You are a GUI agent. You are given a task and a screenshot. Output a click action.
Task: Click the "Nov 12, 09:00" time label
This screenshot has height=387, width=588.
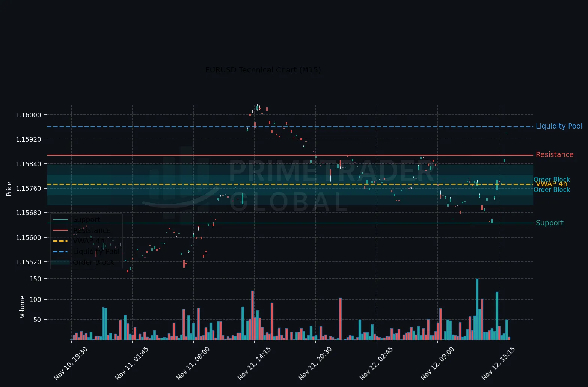tap(437, 363)
